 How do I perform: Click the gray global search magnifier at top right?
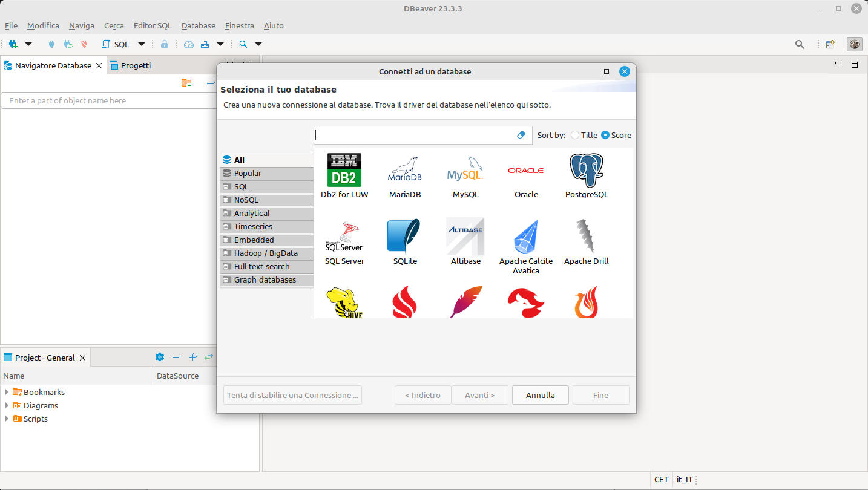[800, 44]
